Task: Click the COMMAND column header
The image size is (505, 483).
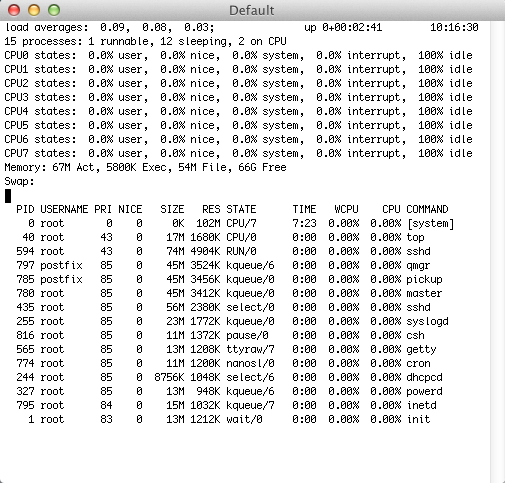Action: pyautogui.click(x=427, y=209)
